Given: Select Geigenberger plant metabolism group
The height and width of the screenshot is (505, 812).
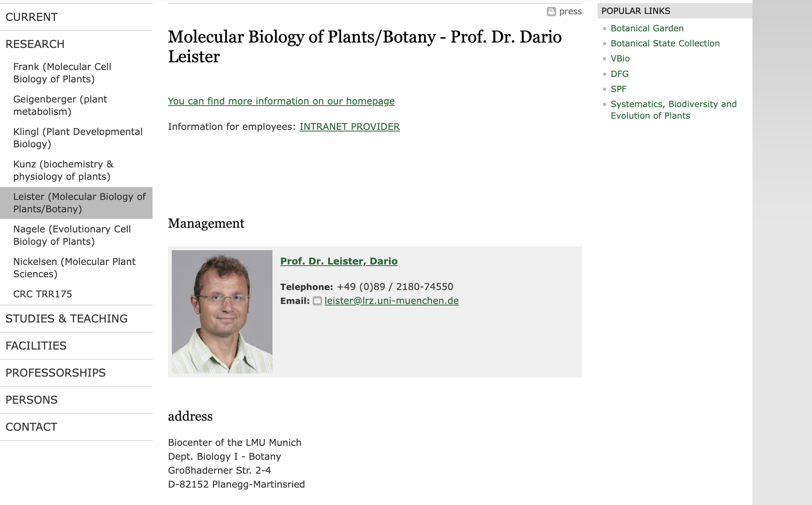Looking at the screenshot, I should pos(76,105).
